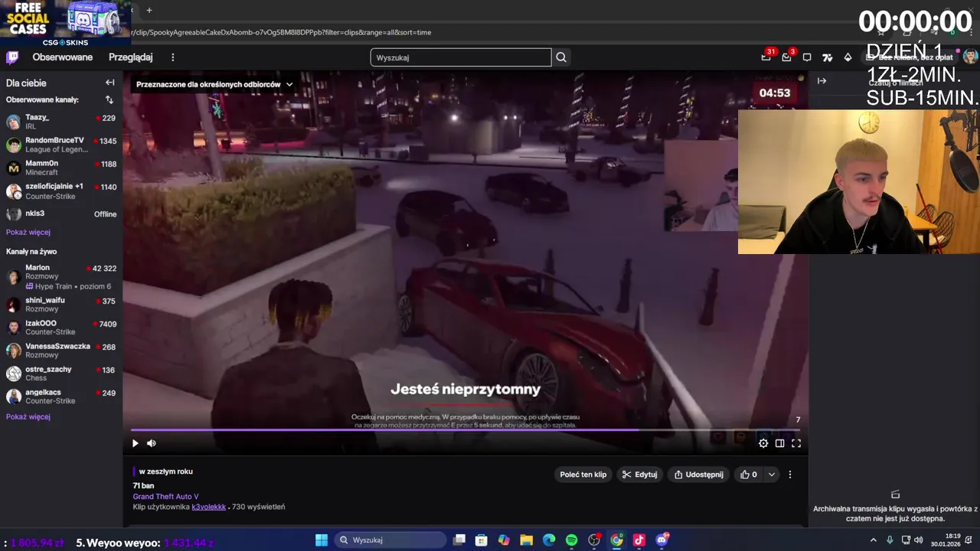
Task: Click the Bez reklam, bez opłat button
Action: 910,57
